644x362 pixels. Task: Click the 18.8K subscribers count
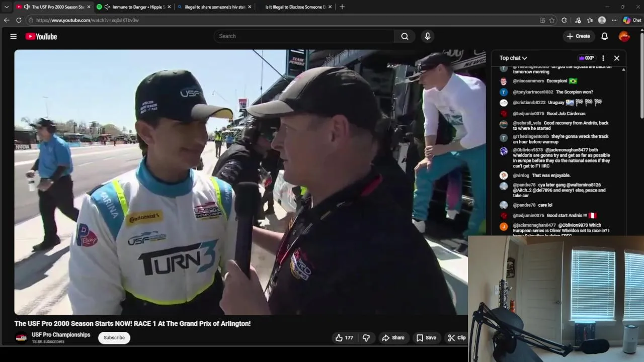click(48, 342)
